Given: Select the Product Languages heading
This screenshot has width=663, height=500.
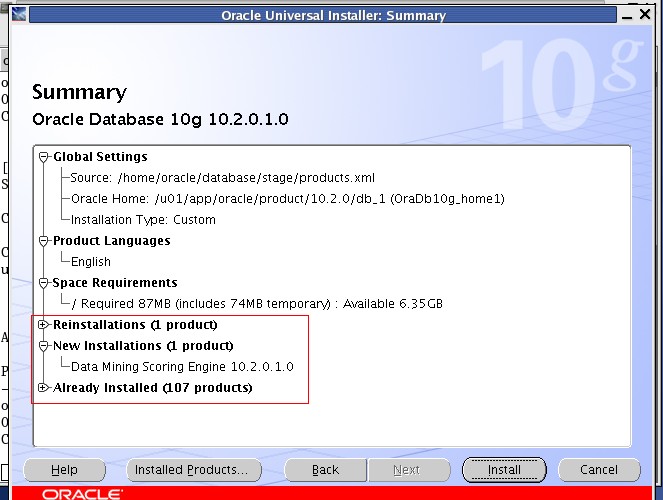Looking at the screenshot, I should pos(112,241).
